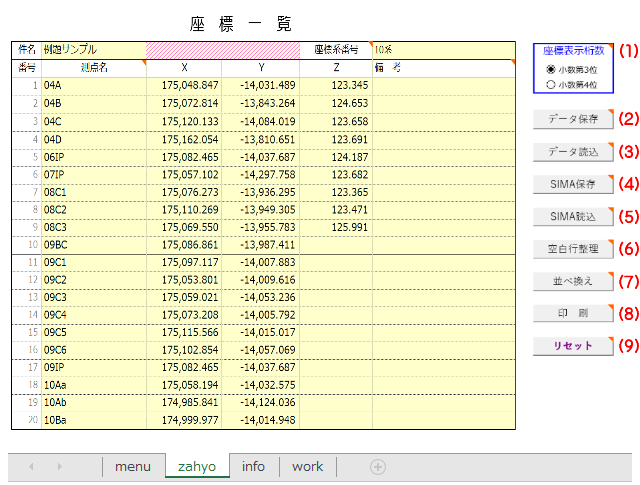Screen dimensions: 640x485
Task: Select point name cell 04D
Action: [x=94, y=140]
